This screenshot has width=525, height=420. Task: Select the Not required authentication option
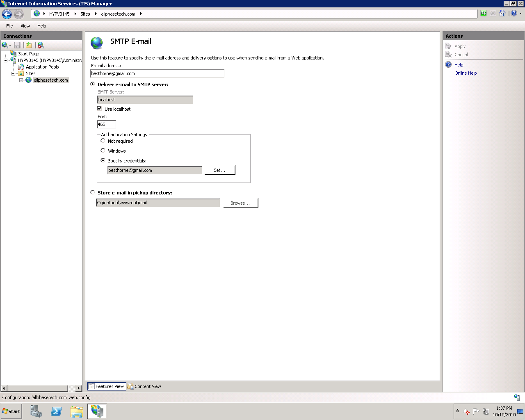(x=103, y=141)
